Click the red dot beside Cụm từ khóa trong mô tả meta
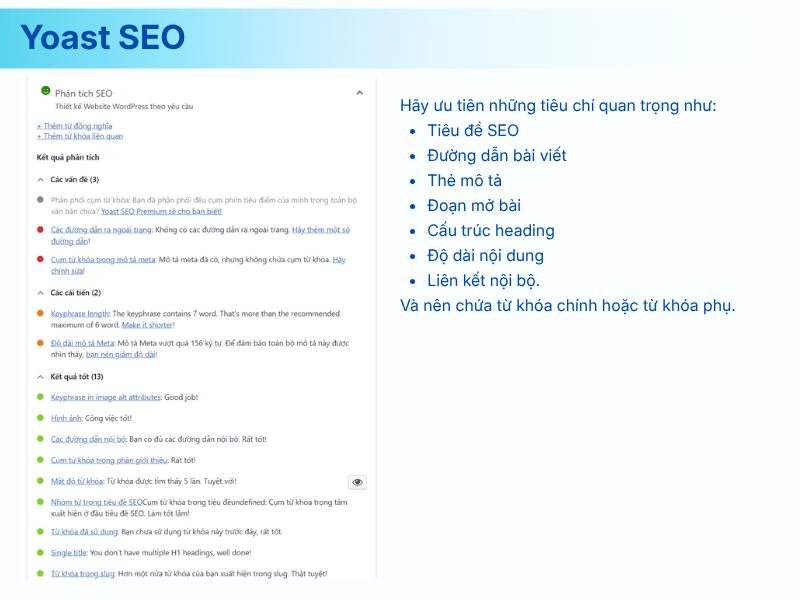800x600 pixels. (x=39, y=260)
